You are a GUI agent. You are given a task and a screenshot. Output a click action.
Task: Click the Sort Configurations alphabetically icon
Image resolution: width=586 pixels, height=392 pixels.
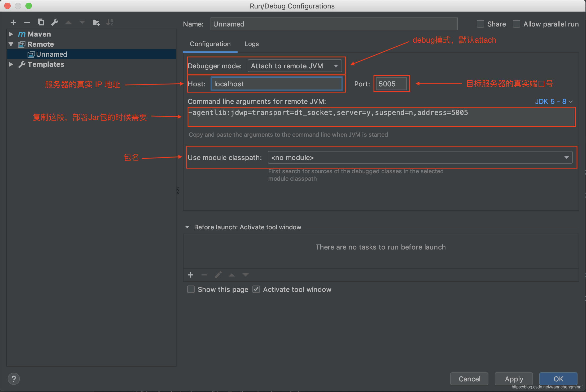tap(110, 23)
